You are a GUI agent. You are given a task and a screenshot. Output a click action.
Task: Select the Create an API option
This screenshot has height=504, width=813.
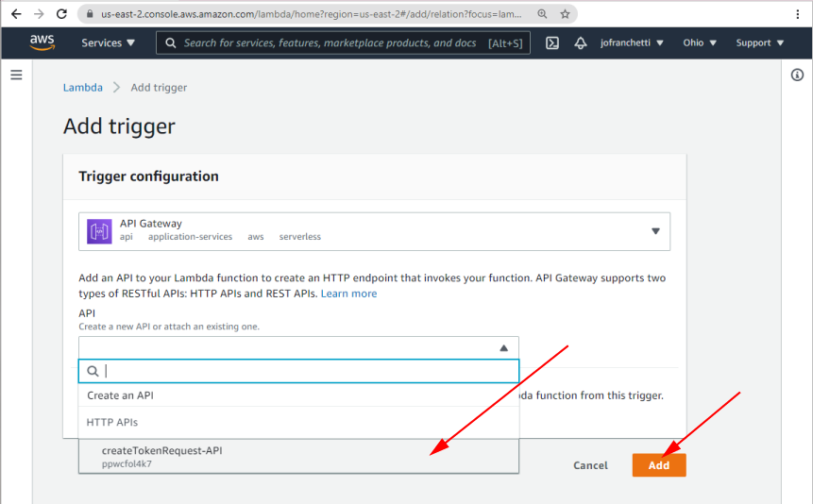click(x=298, y=395)
